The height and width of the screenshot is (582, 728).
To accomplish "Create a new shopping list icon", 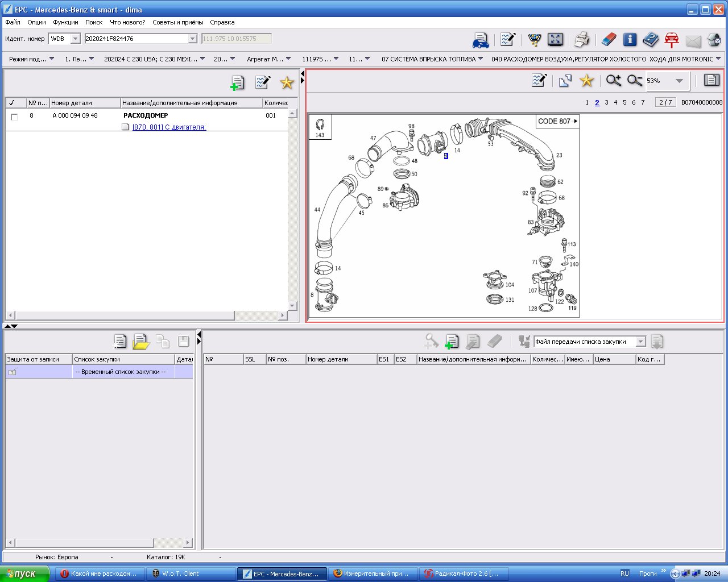I will [120, 341].
